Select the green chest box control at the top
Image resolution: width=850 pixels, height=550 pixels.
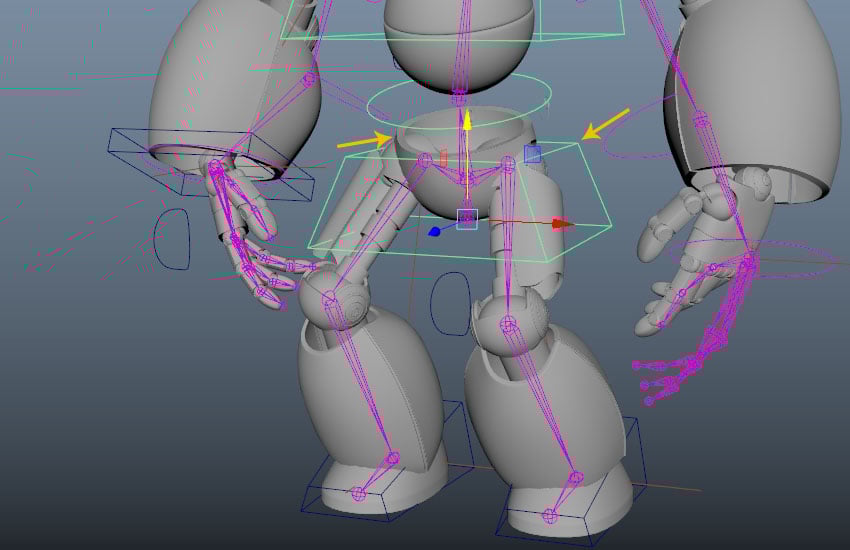[x=453, y=21]
